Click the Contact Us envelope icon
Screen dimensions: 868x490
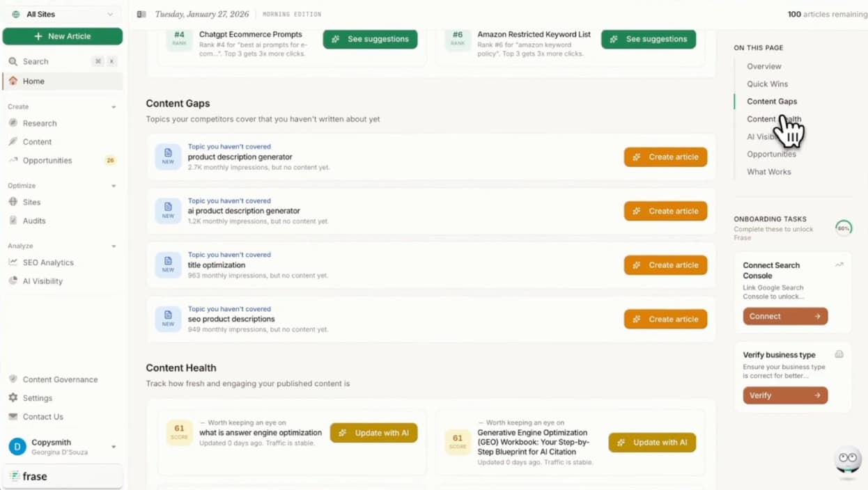(13, 417)
